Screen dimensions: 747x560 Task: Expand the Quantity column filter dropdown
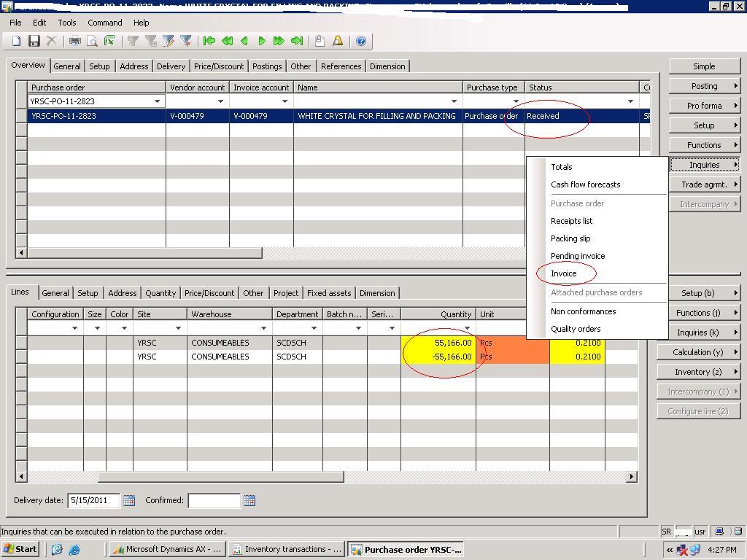click(x=467, y=328)
